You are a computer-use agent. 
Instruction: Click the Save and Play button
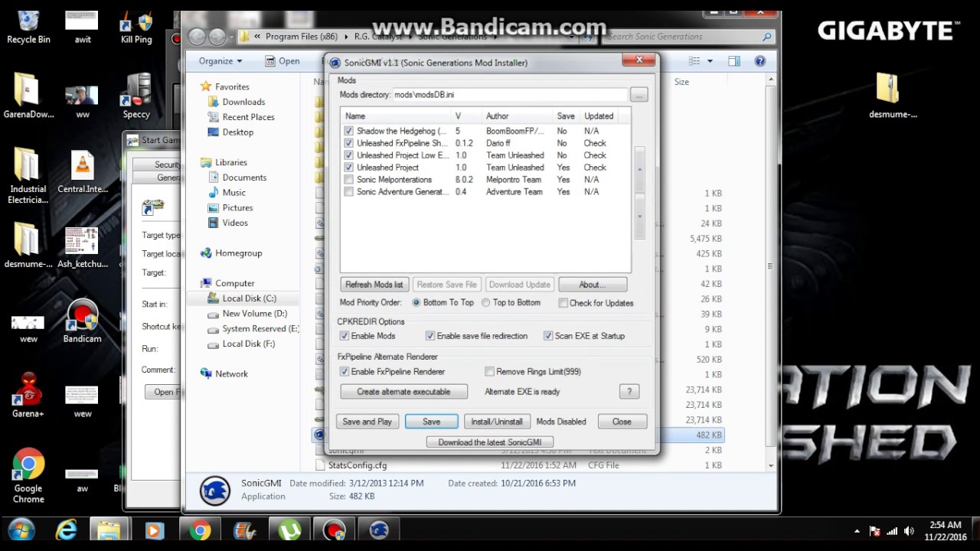click(x=367, y=422)
